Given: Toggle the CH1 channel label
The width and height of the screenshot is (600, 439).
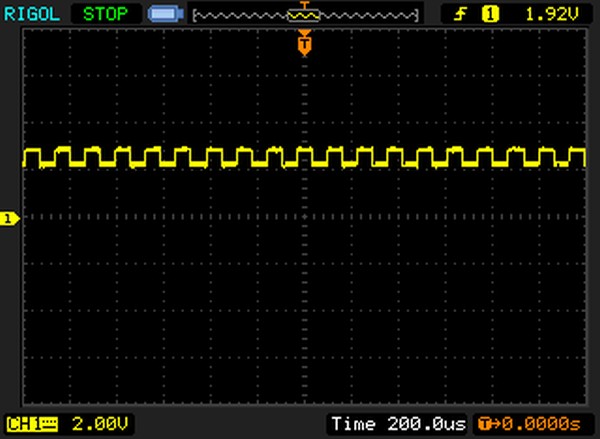Looking at the screenshot, I should point(20,424).
